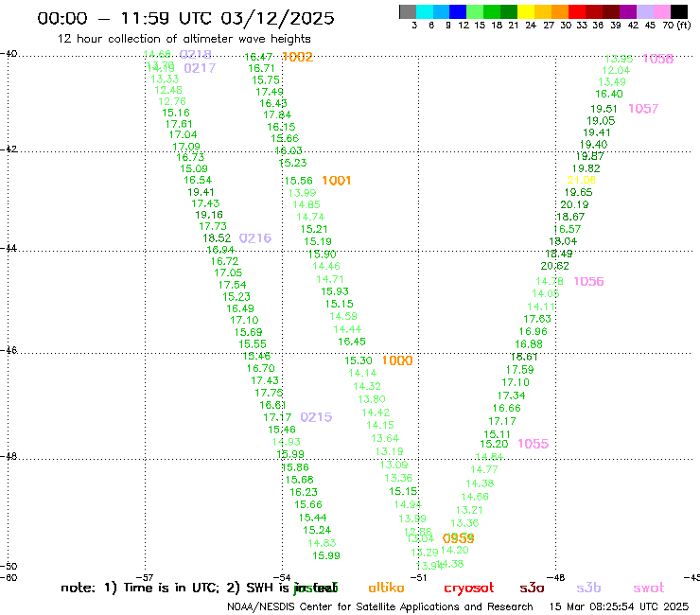Viewport: 700px width, 615px height.
Task: Click the 19.51 value beside 1057
Action: pos(604,109)
